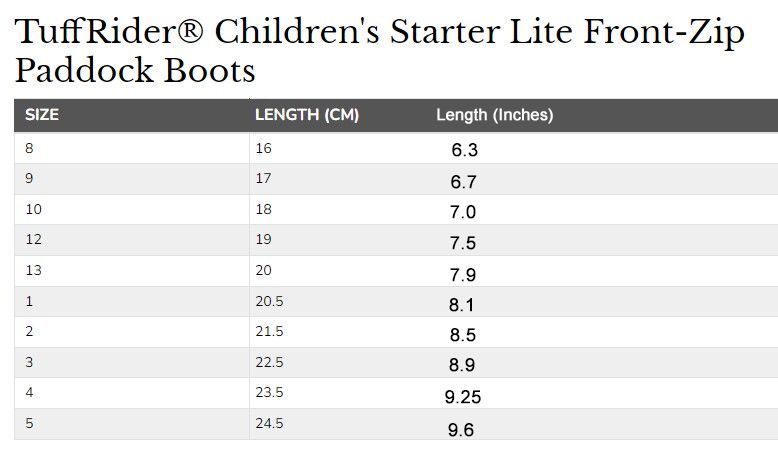This screenshot has width=778, height=465.
Task: Select size 9 cell
Action: pos(29,179)
